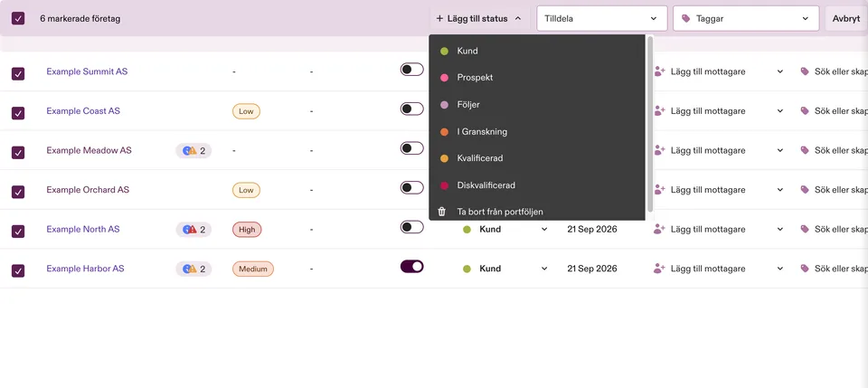Enable the toggle switch for Example Summit AS
The width and height of the screenshot is (868, 388).
click(x=412, y=69)
